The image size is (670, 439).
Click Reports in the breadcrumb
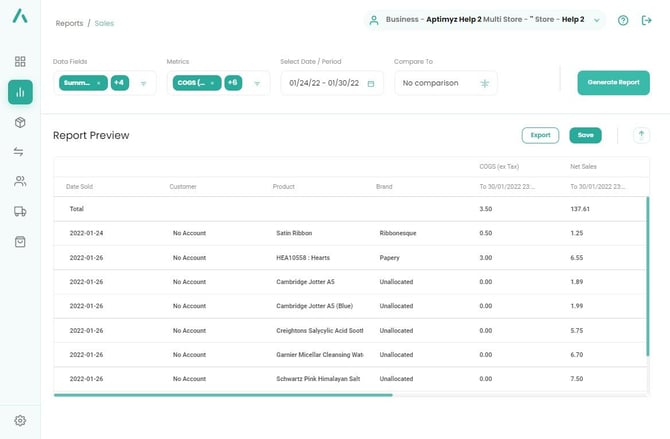(x=68, y=23)
